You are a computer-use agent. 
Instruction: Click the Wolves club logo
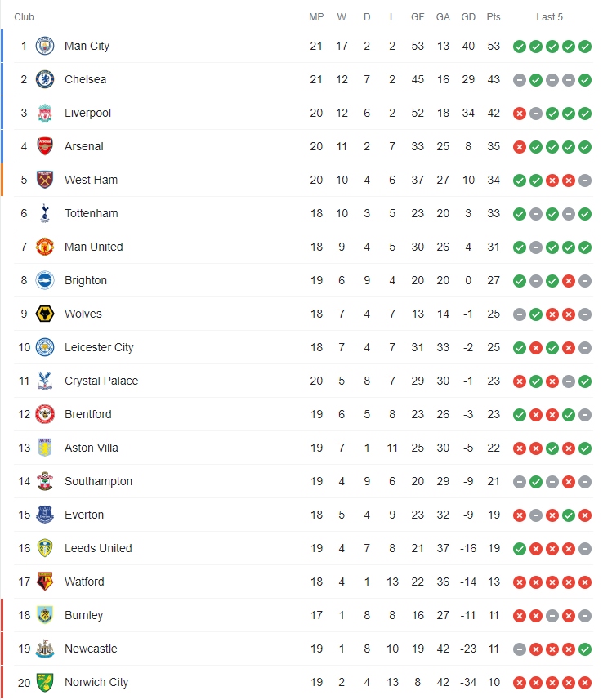(45, 314)
